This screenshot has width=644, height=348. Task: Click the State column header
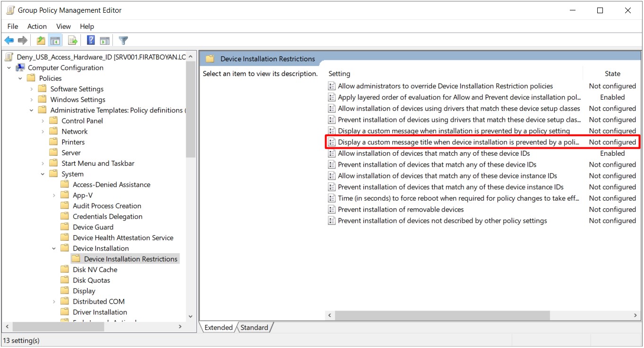[x=612, y=74]
